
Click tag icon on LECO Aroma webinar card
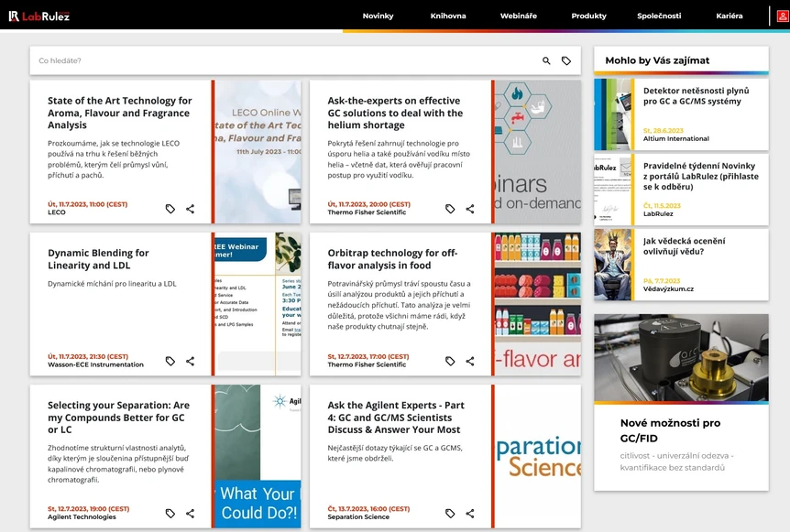click(170, 209)
